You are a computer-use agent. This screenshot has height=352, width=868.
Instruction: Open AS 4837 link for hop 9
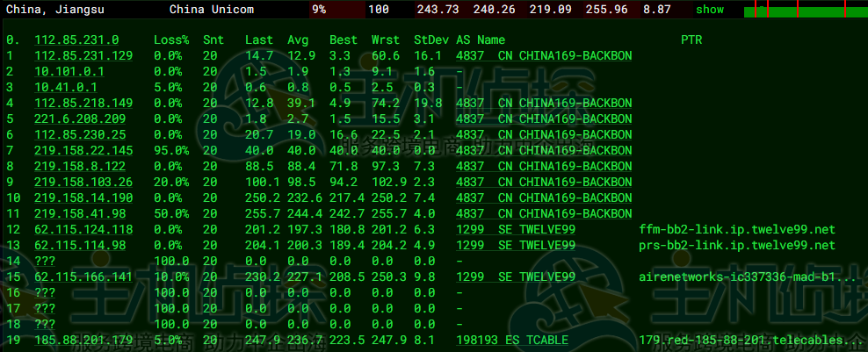tap(544, 182)
